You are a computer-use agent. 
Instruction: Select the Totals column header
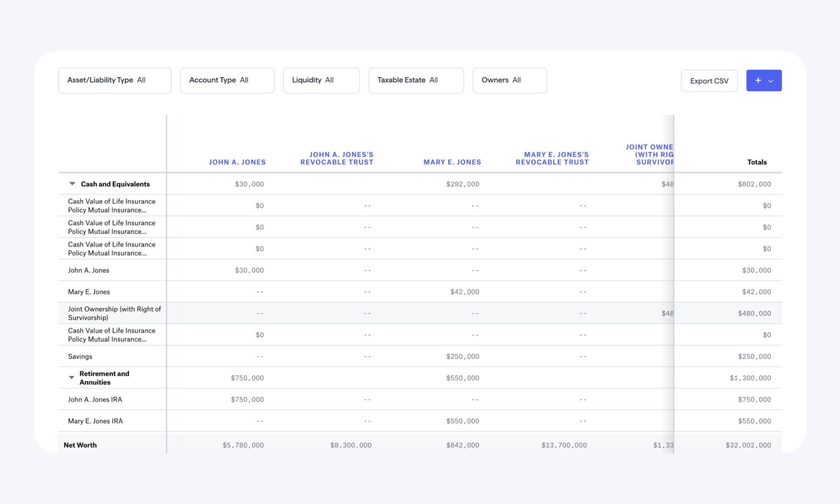pyautogui.click(x=757, y=162)
